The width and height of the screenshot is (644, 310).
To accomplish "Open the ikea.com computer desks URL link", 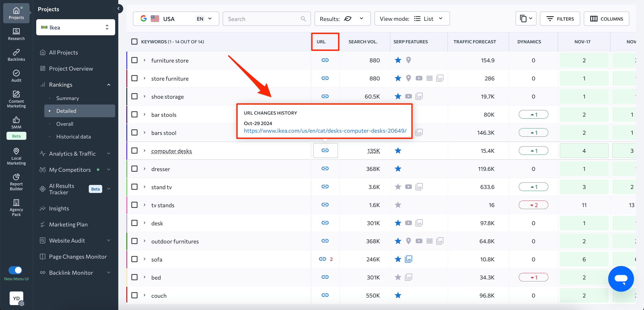I will coord(325,131).
